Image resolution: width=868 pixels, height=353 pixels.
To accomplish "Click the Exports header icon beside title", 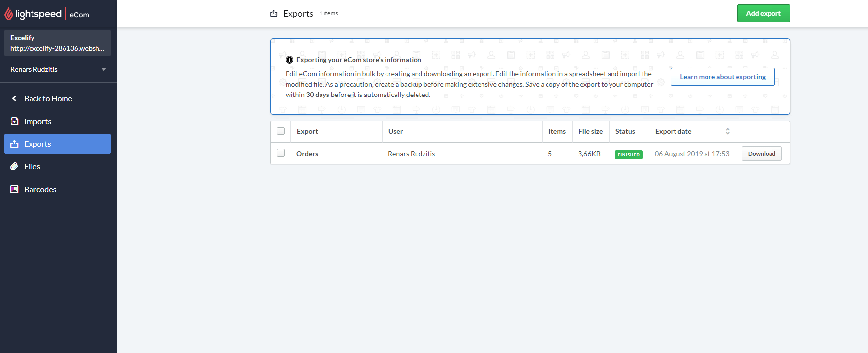I will pos(274,14).
